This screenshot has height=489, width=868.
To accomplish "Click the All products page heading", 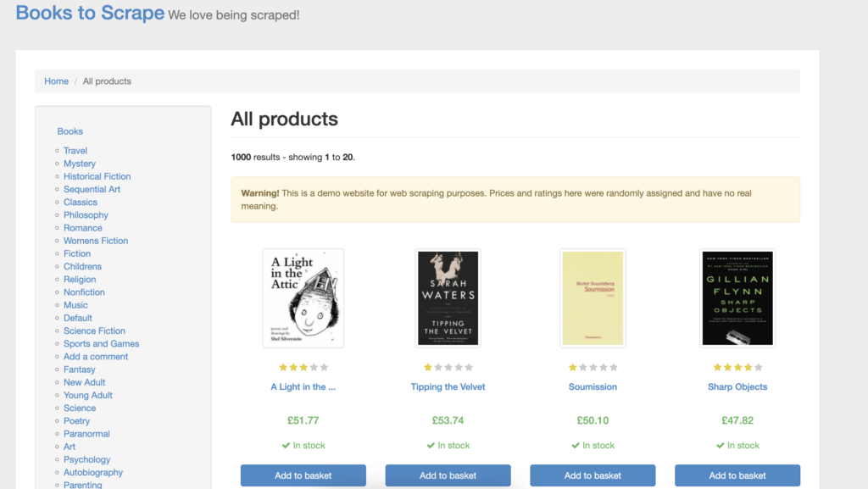I will tap(285, 119).
